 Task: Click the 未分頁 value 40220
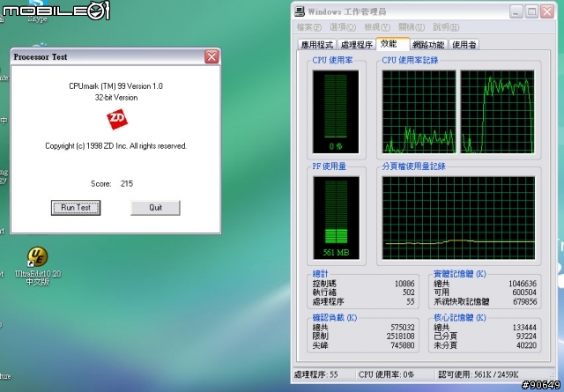tap(526, 345)
